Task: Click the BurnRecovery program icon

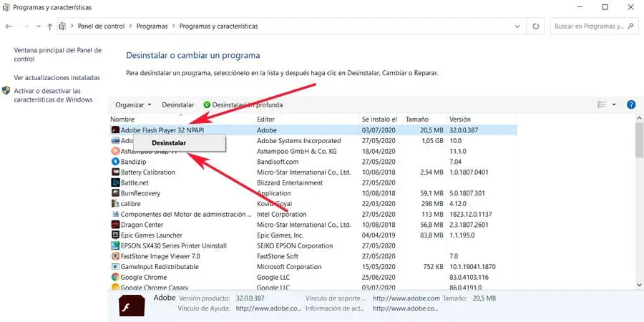Action: tap(115, 193)
